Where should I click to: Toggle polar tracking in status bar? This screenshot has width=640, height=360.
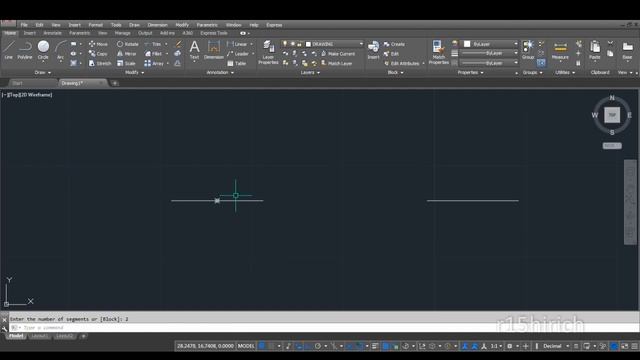coord(318,346)
